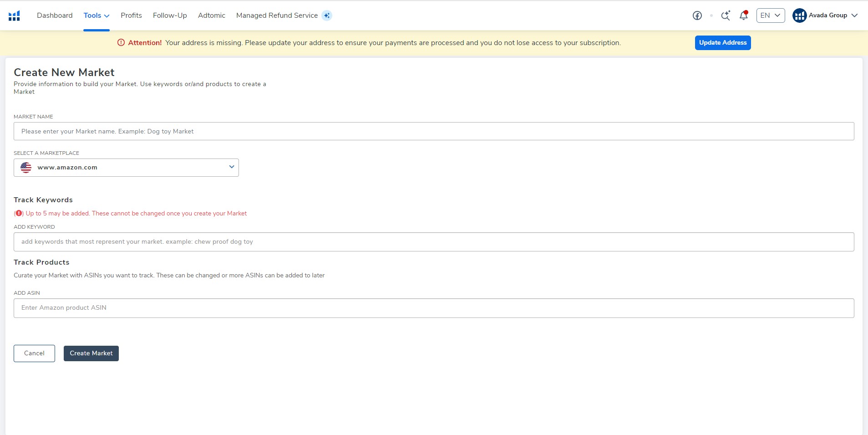Click the Avada Group avatar icon

[x=799, y=15]
